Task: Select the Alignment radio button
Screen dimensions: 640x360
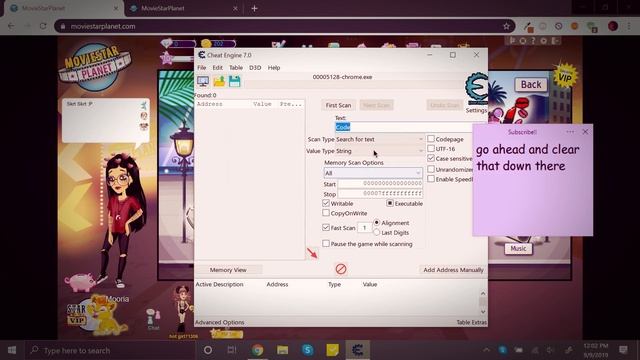Action: pos(377,223)
